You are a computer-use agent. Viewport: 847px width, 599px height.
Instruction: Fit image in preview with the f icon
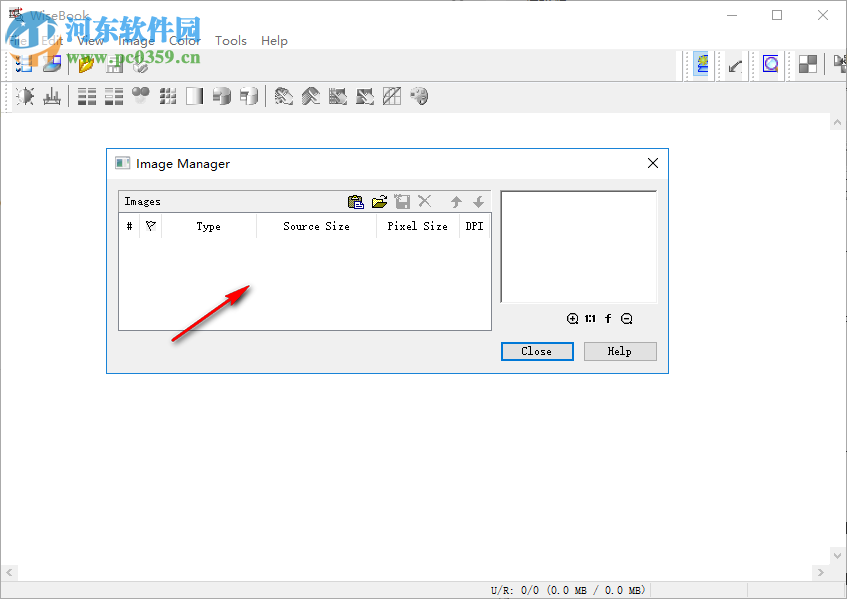click(x=607, y=318)
